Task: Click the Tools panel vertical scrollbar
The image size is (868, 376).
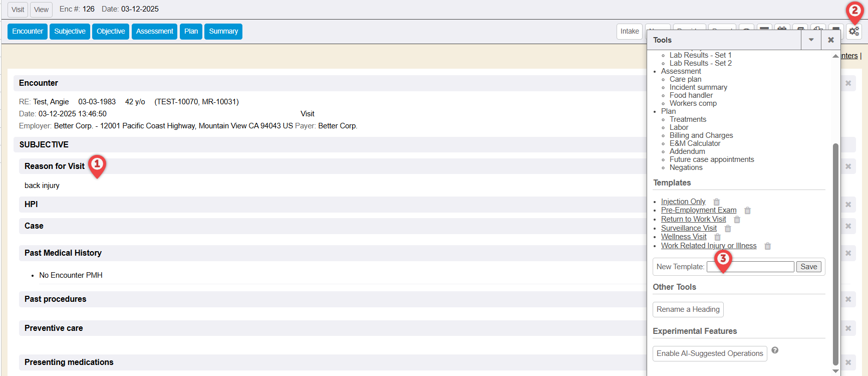Action: [835, 251]
